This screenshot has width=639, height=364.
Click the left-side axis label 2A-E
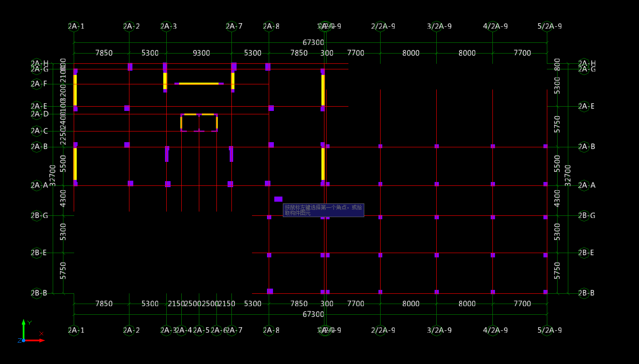[x=39, y=106]
